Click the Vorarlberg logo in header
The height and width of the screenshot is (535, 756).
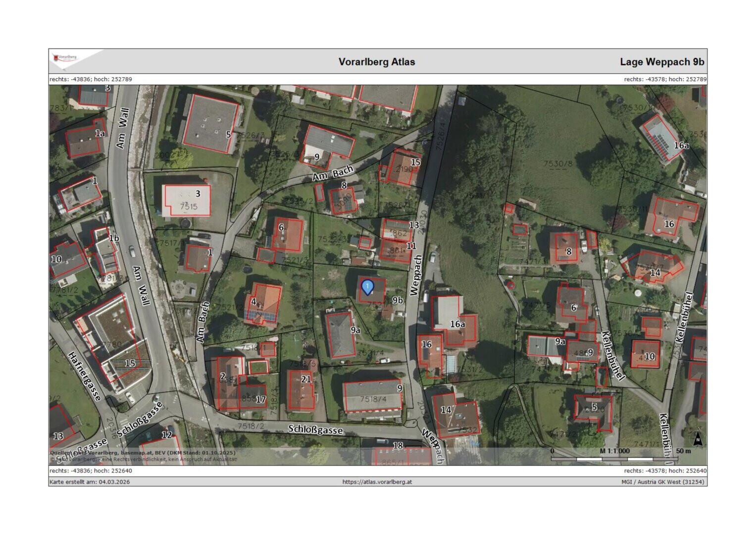click(65, 58)
